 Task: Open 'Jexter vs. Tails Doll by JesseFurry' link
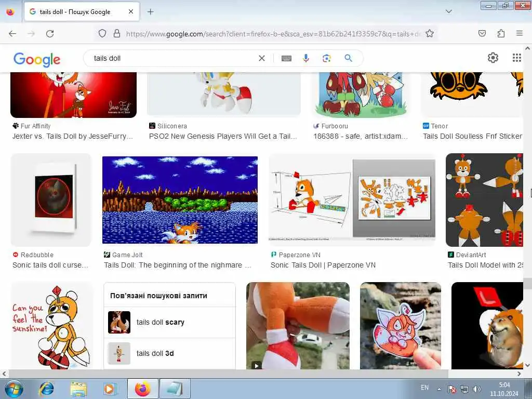coord(73,137)
